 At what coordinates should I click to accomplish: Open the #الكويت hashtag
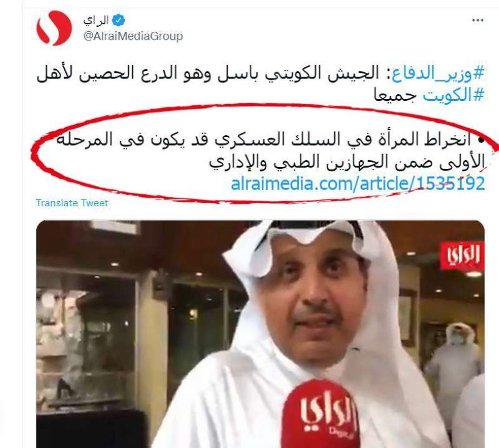pyautogui.click(x=453, y=95)
